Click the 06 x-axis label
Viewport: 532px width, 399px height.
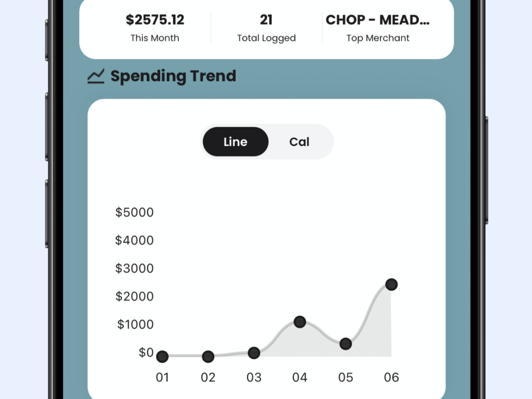(391, 378)
